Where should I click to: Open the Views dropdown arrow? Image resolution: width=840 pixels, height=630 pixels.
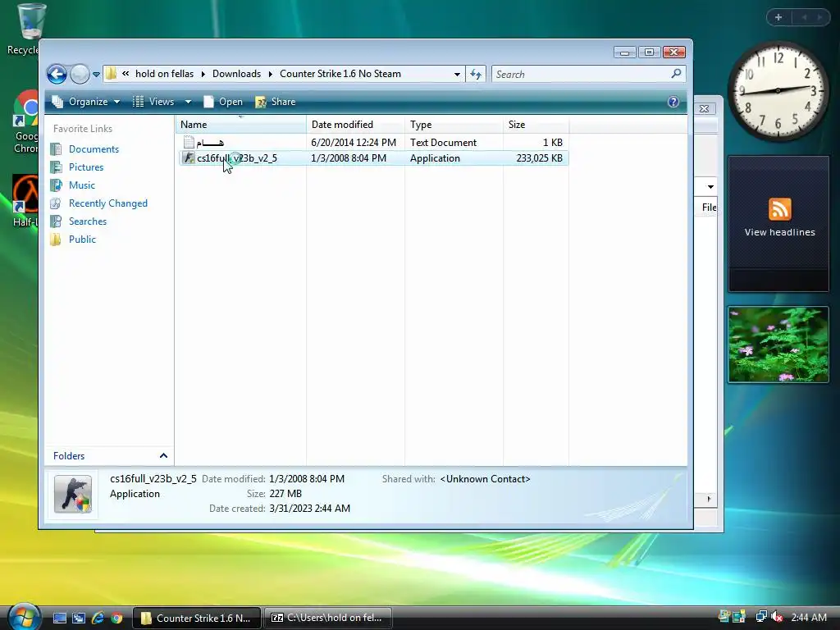point(188,102)
